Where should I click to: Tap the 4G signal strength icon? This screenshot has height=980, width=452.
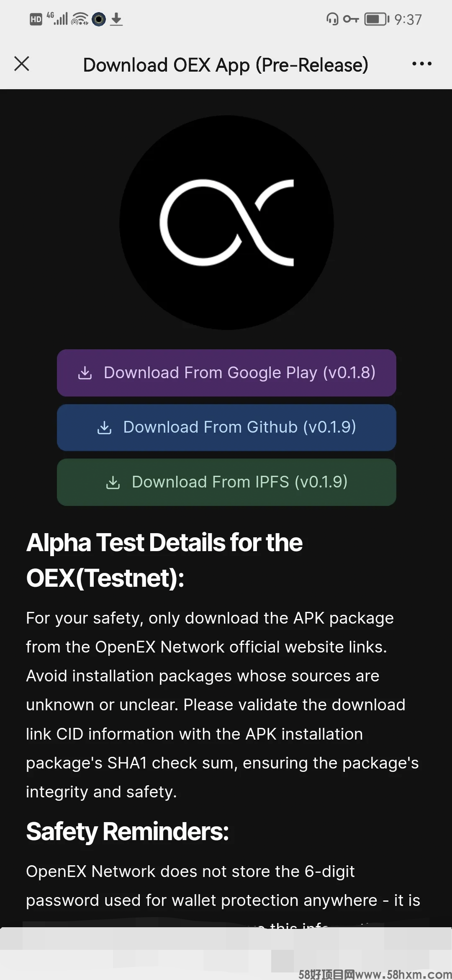point(58,18)
